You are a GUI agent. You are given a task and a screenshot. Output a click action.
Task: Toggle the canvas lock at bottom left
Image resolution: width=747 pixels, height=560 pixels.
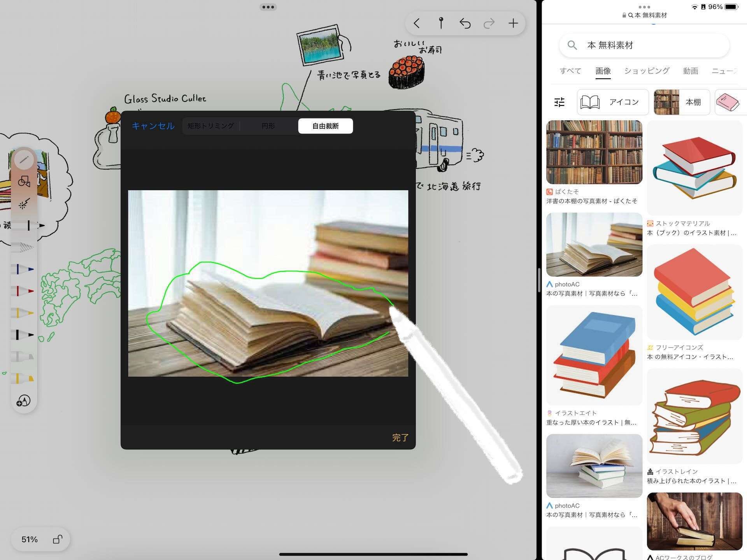tap(58, 539)
